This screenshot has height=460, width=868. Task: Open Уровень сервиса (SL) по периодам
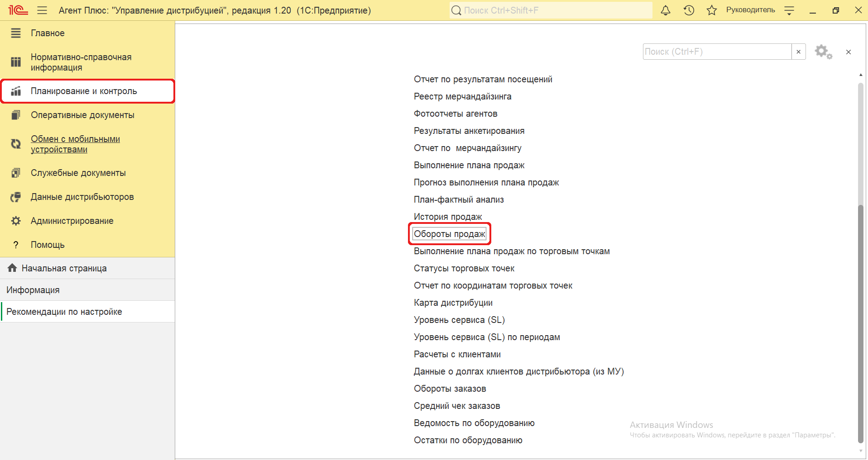click(487, 337)
